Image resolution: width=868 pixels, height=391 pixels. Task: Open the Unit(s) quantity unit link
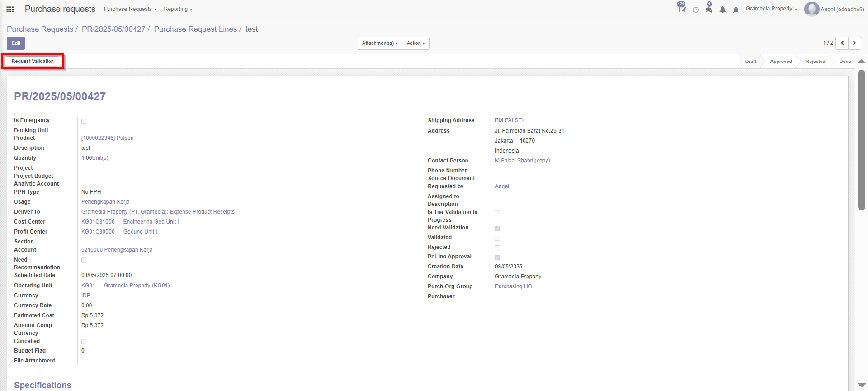(x=100, y=158)
